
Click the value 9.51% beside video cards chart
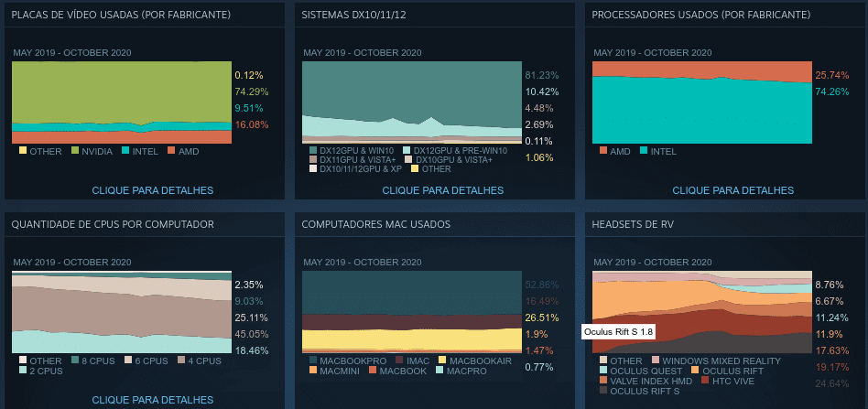(x=248, y=108)
